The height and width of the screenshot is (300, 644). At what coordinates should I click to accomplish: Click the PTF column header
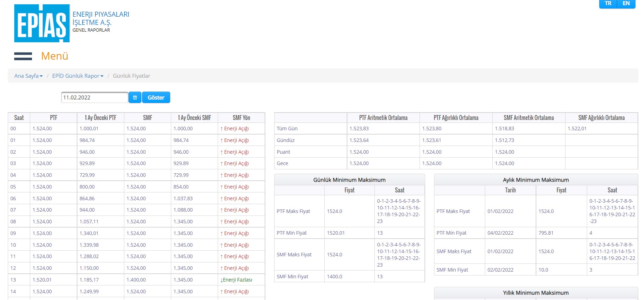coord(53,118)
